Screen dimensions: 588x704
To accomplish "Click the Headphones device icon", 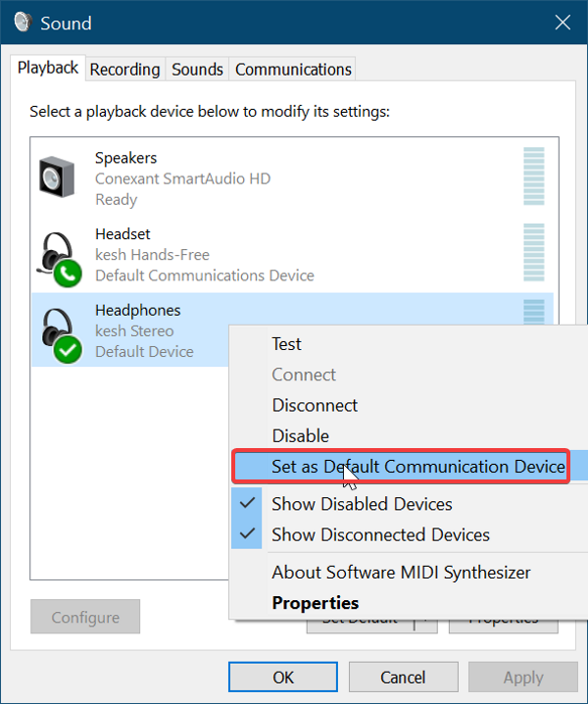I will [58, 331].
